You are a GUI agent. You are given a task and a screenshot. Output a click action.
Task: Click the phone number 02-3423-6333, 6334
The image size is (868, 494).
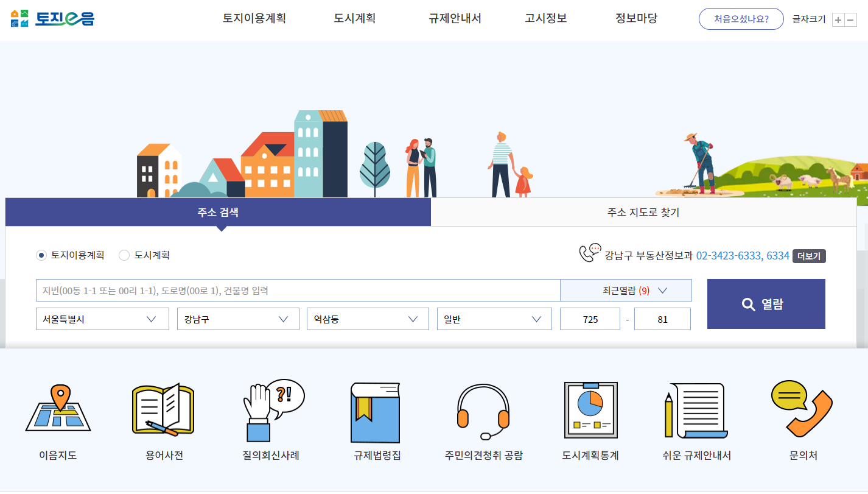743,256
